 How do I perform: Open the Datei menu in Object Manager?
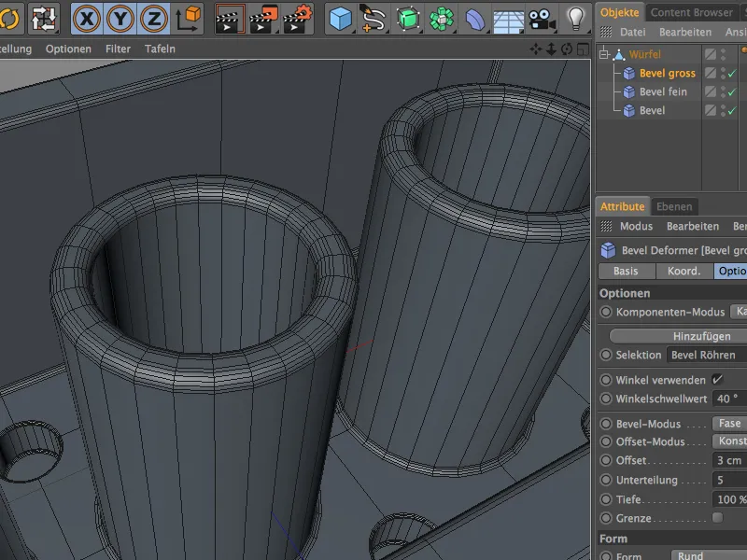pos(633,32)
